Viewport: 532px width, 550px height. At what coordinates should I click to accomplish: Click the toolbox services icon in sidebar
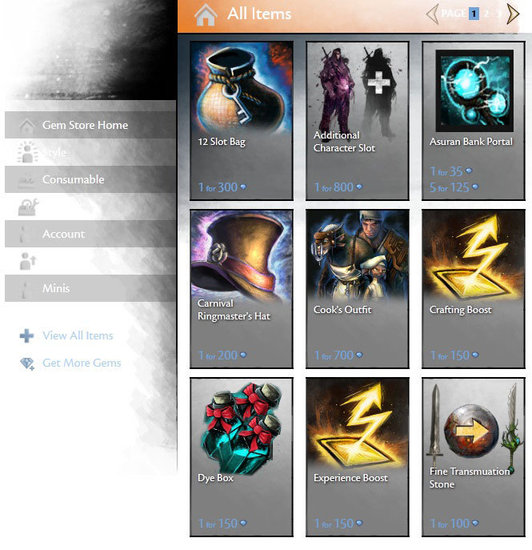click(28, 207)
